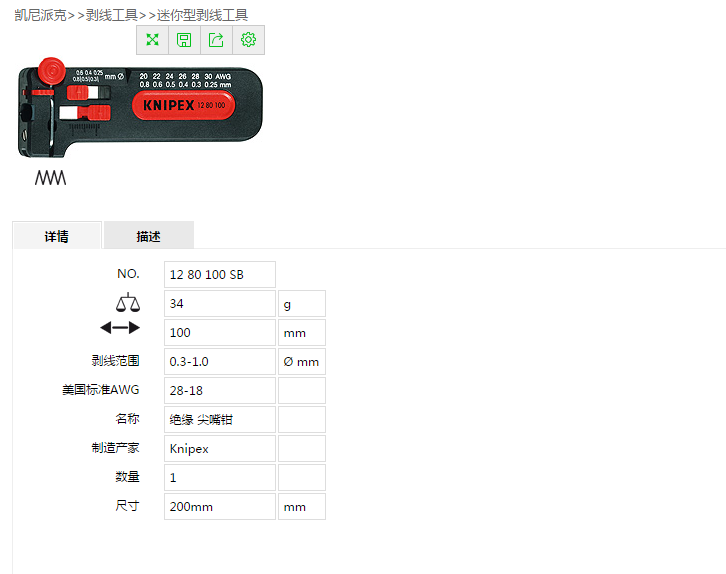This screenshot has width=726, height=574.
Task: Click the length row's mm unit field
Action: [x=302, y=332]
